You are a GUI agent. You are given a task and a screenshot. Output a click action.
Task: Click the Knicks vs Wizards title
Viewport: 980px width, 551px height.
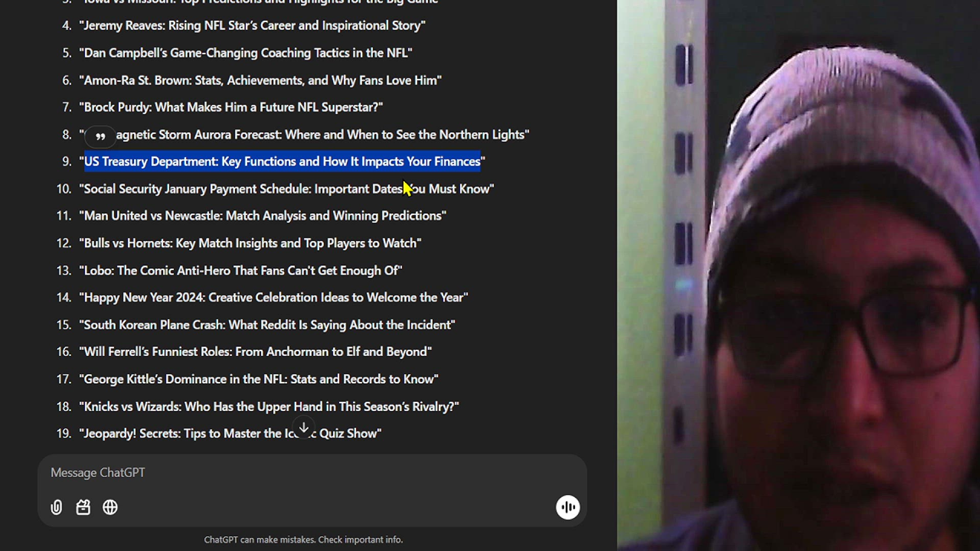point(269,407)
